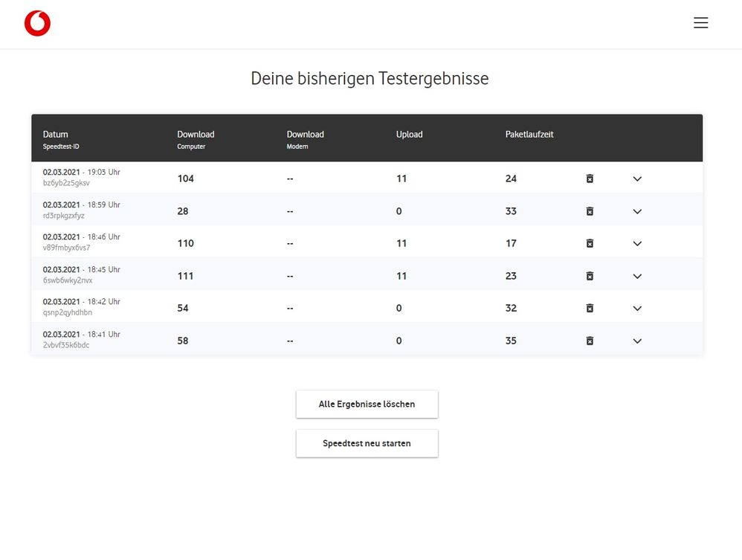Expand details for test 6swb6wky2nvx

click(637, 276)
